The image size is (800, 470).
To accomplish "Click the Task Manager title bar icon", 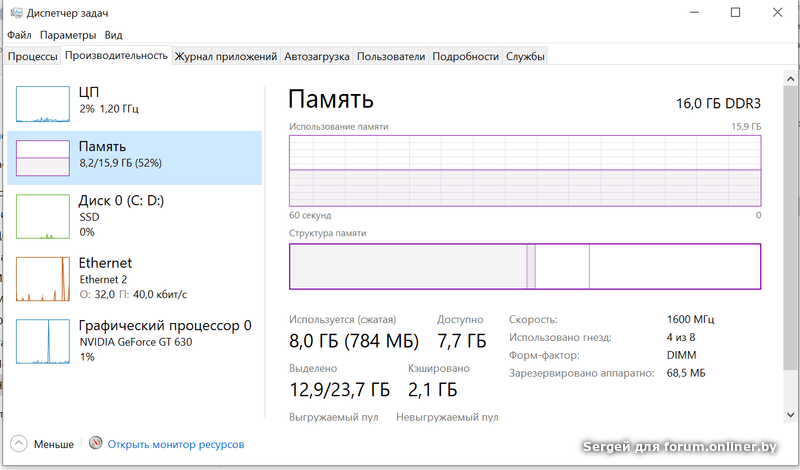I will pos(16,12).
